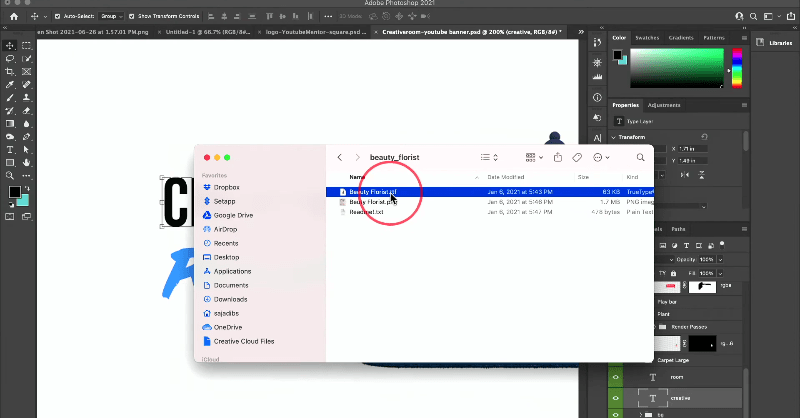Switch to the Adjustments tab

[x=664, y=105]
